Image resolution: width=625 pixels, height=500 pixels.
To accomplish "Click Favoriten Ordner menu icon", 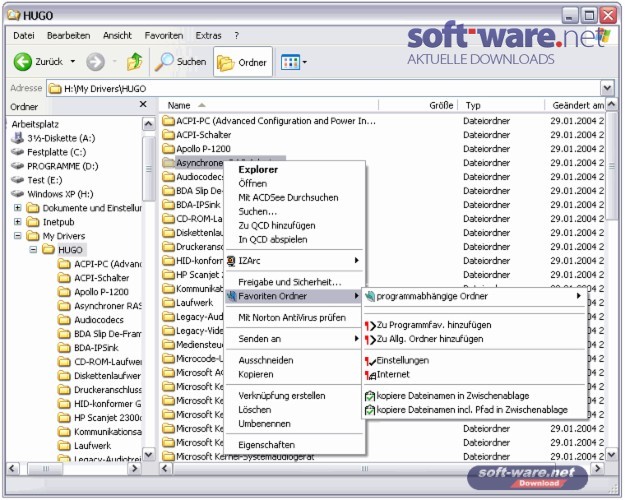I will click(231, 296).
